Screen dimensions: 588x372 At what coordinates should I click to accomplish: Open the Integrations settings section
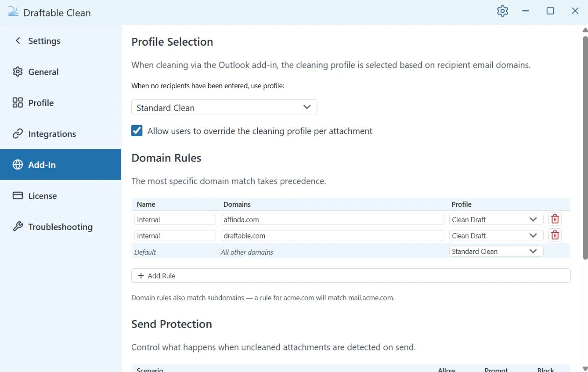click(x=61, y=134)
